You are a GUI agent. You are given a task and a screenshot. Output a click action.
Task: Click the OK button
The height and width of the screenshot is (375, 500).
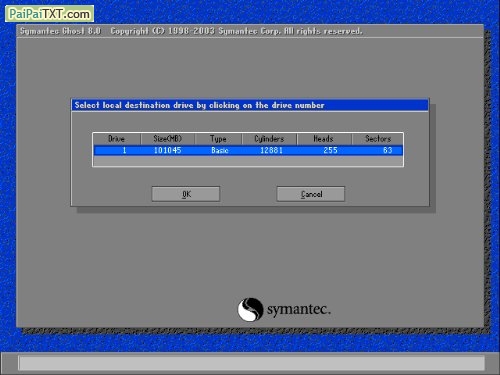pos(186,194)
